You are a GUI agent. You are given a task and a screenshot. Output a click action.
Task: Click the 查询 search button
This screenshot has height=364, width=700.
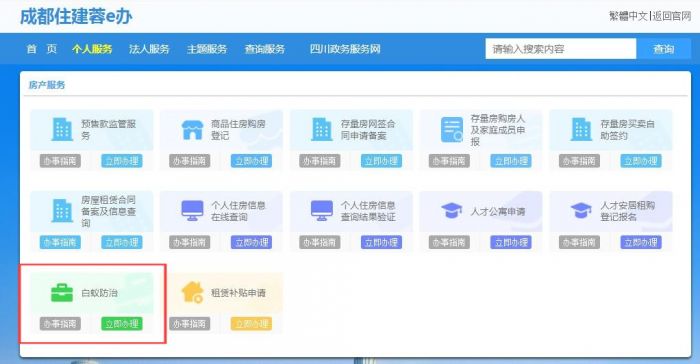tap(663, 49)
